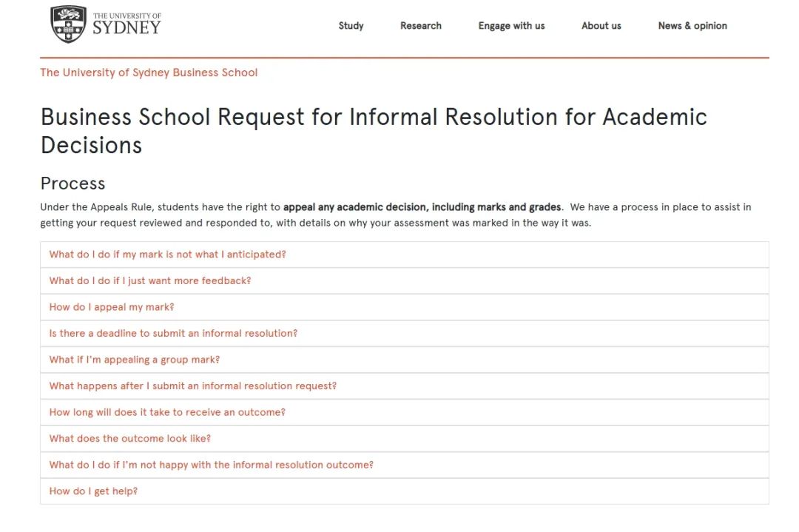The image size is (799, 532).
Task: Click the 'SYDNEY' wordmark text in the header
Action: tap(127, 28)
